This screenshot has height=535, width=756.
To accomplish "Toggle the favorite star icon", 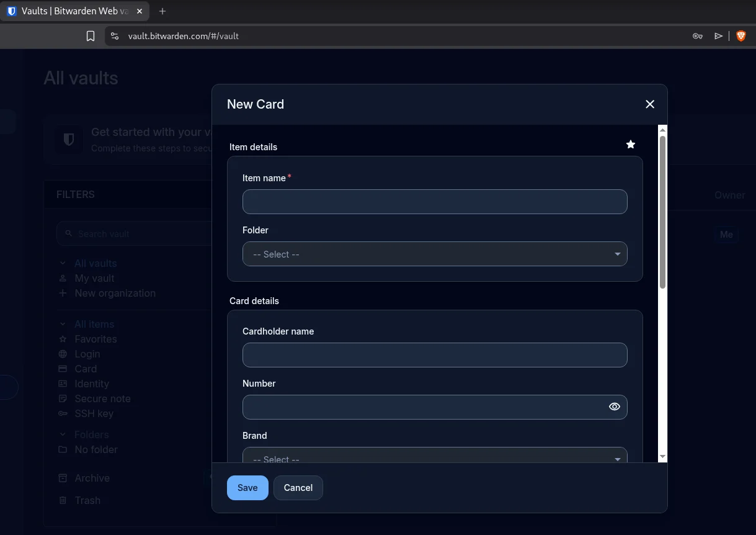I will coord(631,145).
